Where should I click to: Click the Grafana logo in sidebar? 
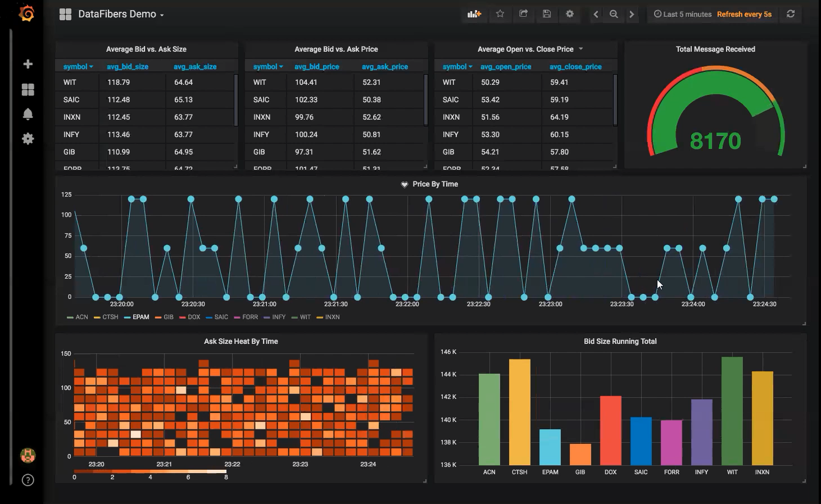click(x=26, y=13)
